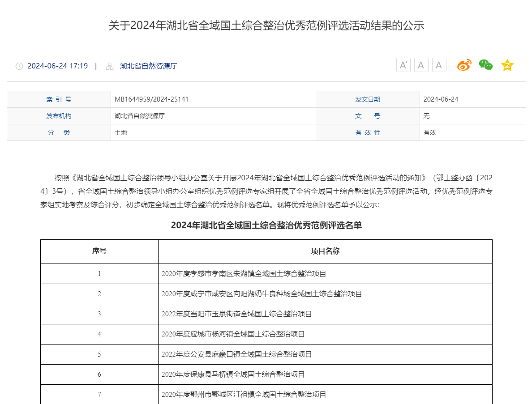Image resolution: width=532 pixels, height=404 pixels.
Task: Click the clock icon beside publish time
Action: 19,66
